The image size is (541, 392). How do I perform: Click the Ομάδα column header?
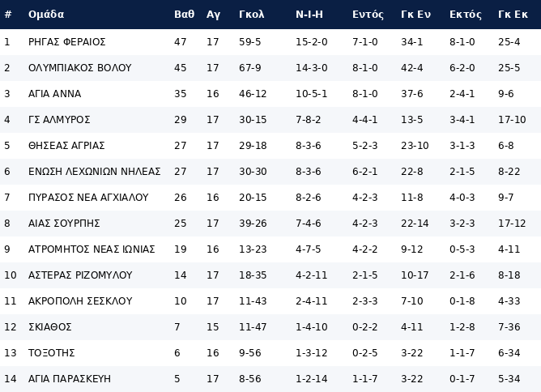46,15
